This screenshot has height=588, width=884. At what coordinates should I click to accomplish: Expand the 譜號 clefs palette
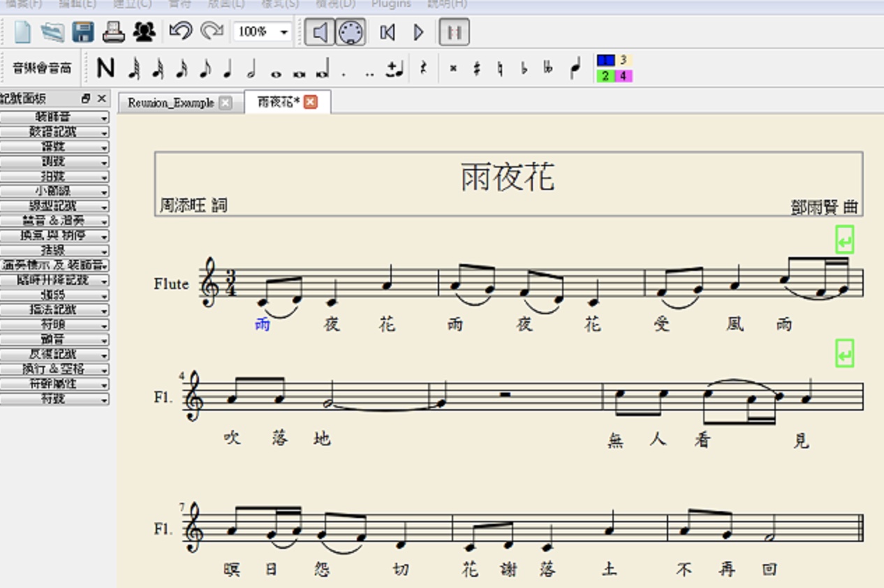point(54,147)
